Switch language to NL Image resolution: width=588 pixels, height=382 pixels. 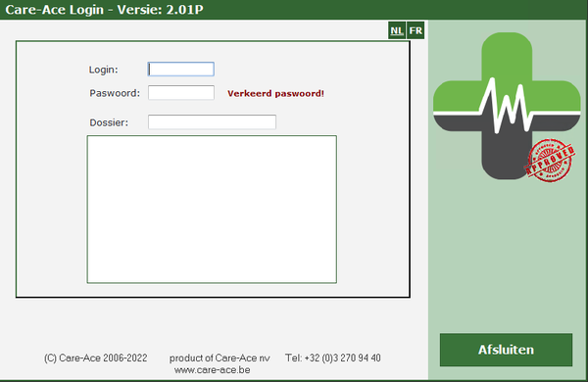coord(397,30)
